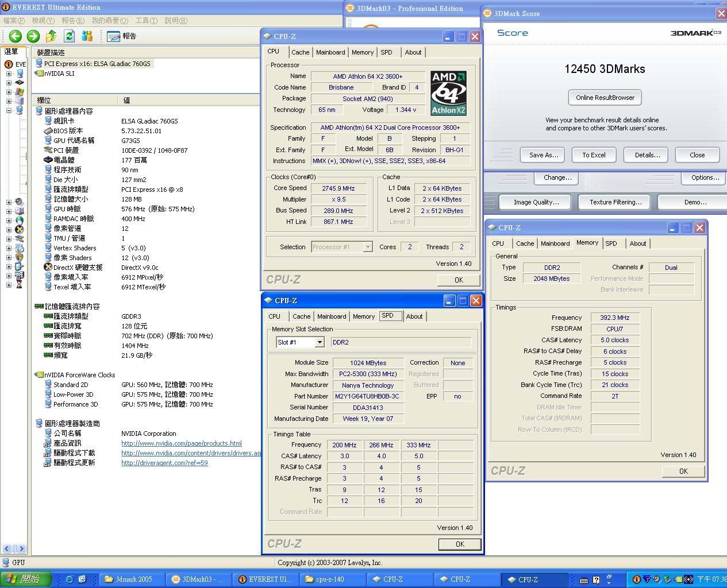Select the database icon in the left tree
The width and height of the screenshot is (727, 588).
[20, 276]
